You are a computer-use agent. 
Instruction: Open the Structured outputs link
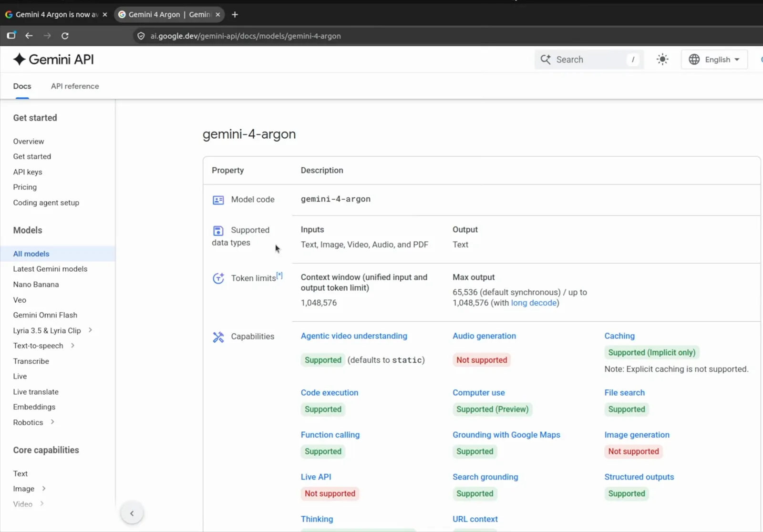point(639,477)
